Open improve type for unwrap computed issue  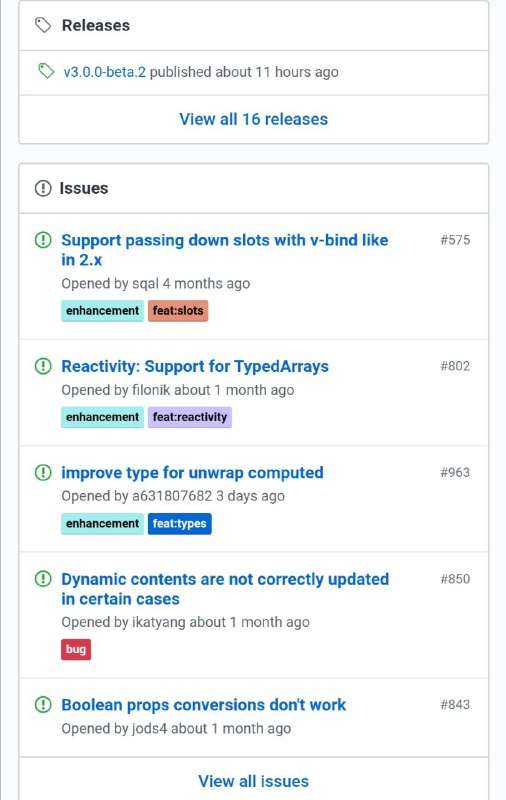tap(192, 473)
